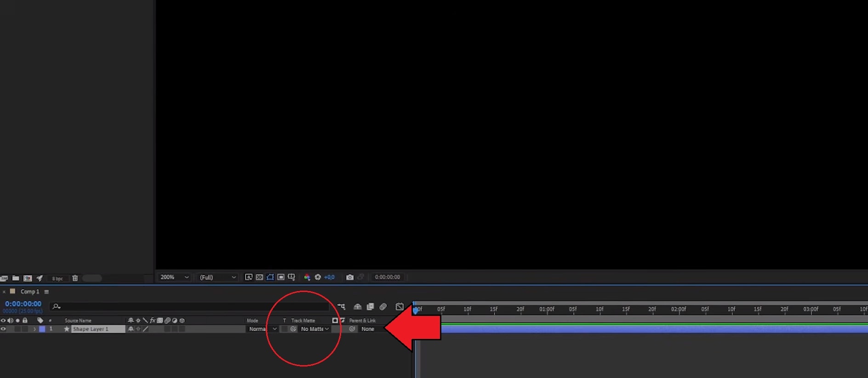This screenshot has height=378, width=868.
Task: Click the Show Channel color management icon
Action: point(307,277)
